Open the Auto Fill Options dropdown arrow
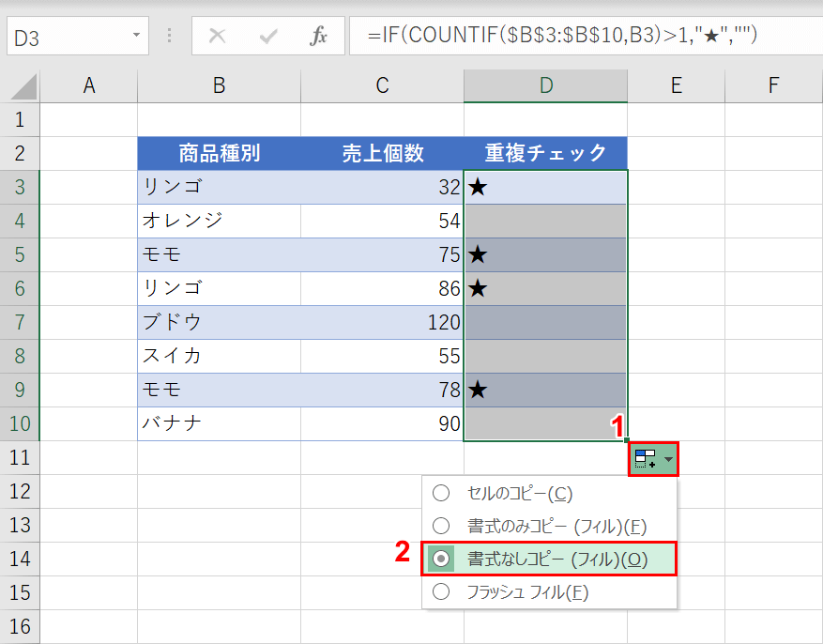The image size is (823, 644). (x=666, y=459)
